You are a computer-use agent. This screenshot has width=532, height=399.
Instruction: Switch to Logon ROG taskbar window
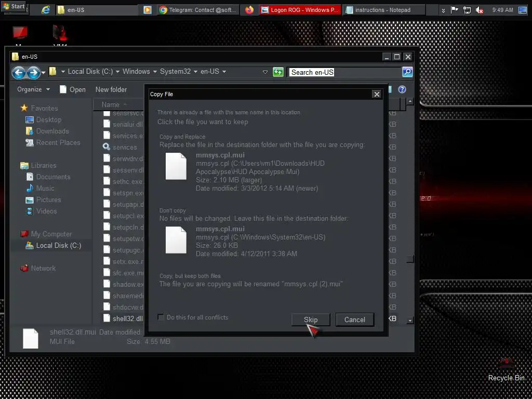pyautogui.click(x=300, y=10)
